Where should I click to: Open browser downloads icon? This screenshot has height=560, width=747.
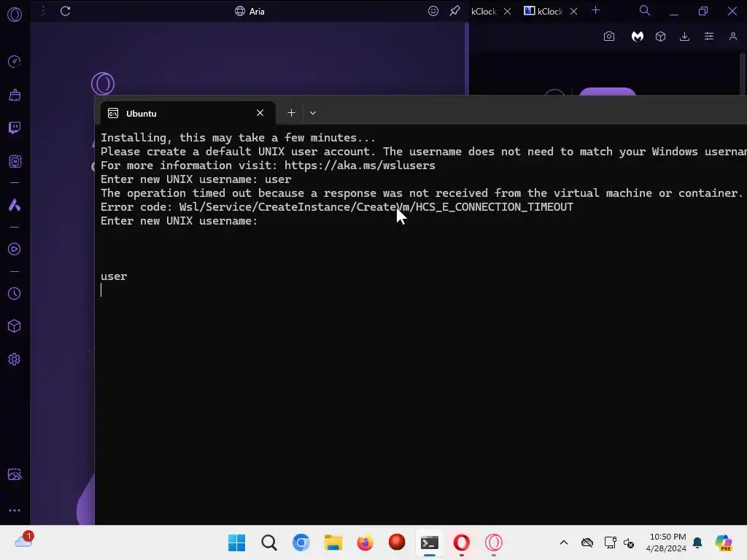pyautogui.click(x=684, y=36)
